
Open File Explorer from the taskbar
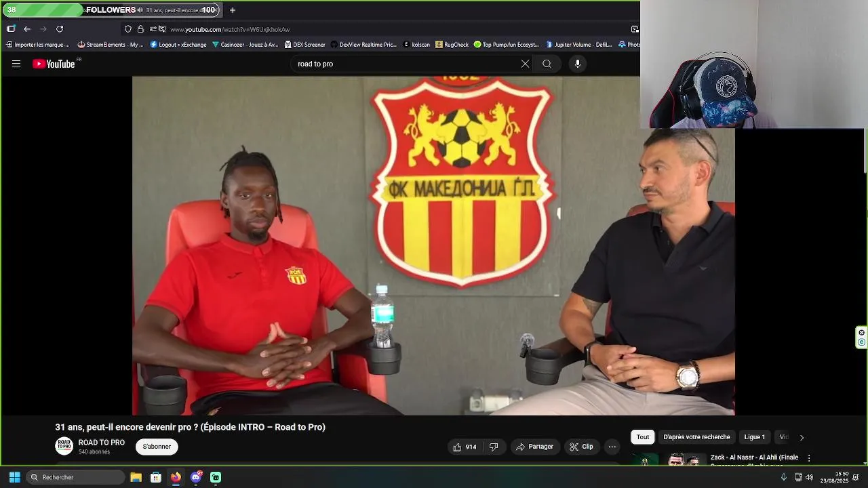(136, 477)
